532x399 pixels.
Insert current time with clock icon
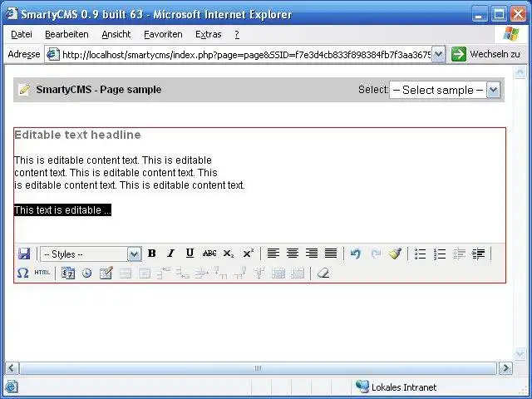[86, 273]
